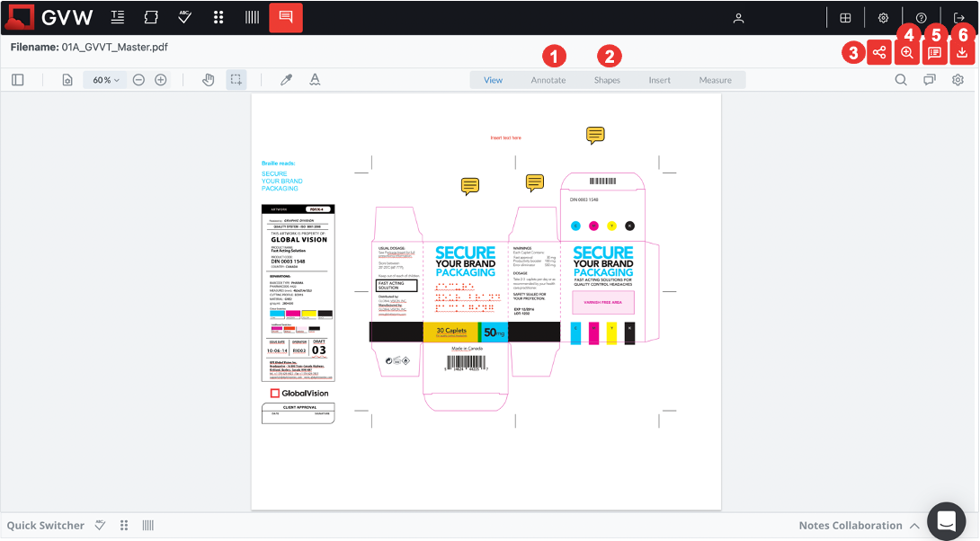The width and height of the screenshot is (980, 541).
Task: Open the braille inspection dots icon in top bar
Action: pos(218,18)
